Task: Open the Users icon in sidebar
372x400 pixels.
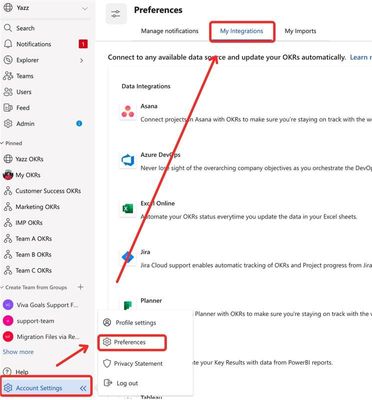Action: click(x=8, y=92)
